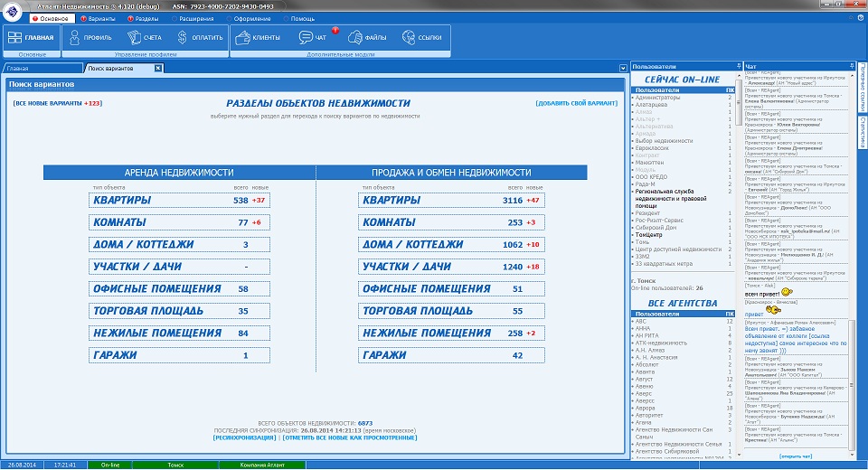Image resolution: width=868 pixels, height=470 pixels.
Task: Open rental Участки / Дачи section
Action: tap(179, 267)
